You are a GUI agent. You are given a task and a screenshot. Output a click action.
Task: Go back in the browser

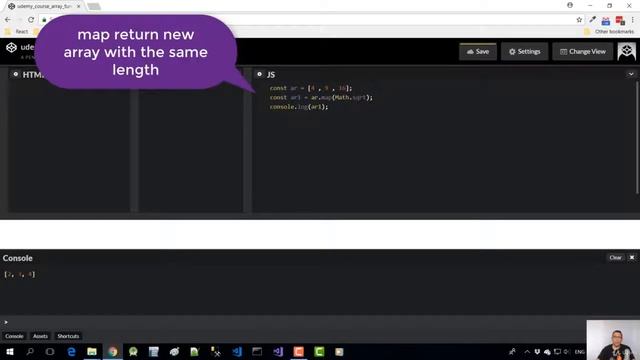click(x=8, y=20)
